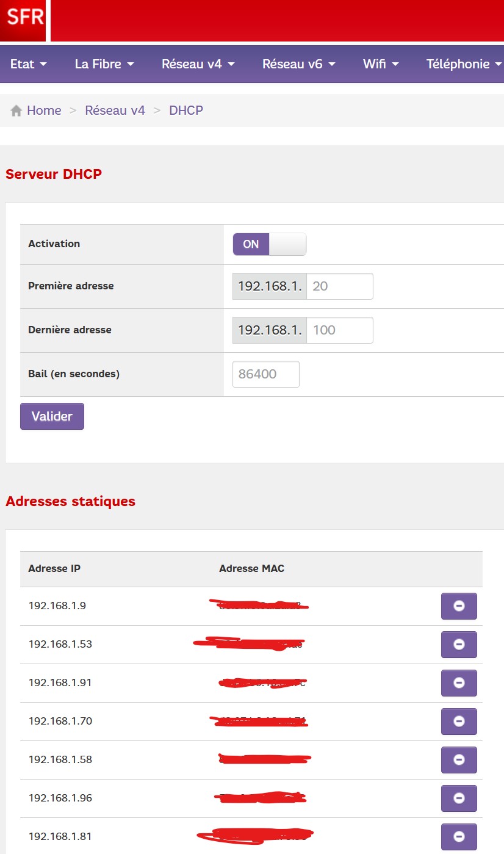504x854 pixels.
Task: Click the Serveur DHCP heading
Action: tap(54, 175)
